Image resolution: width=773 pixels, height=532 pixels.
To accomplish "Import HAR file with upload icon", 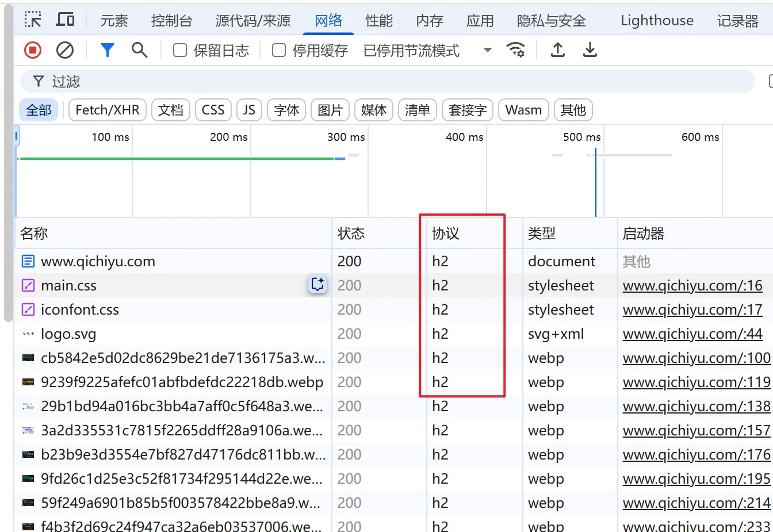I will (557, 51).
